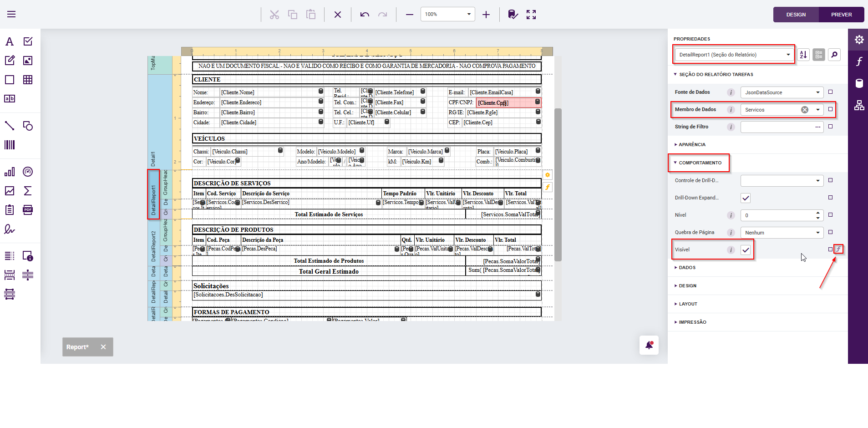Select the Gauge control tool
This screenshot has height=428, width=868.
pos(28,172)
